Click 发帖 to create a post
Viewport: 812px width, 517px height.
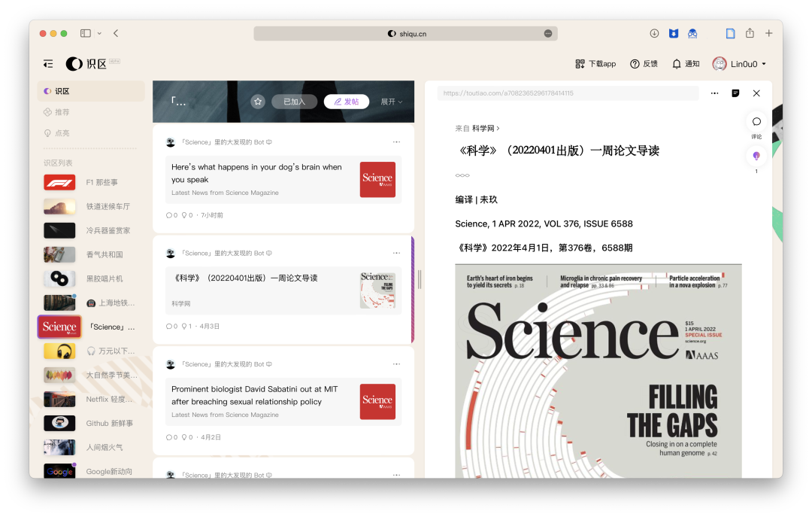tap(347, 102)
